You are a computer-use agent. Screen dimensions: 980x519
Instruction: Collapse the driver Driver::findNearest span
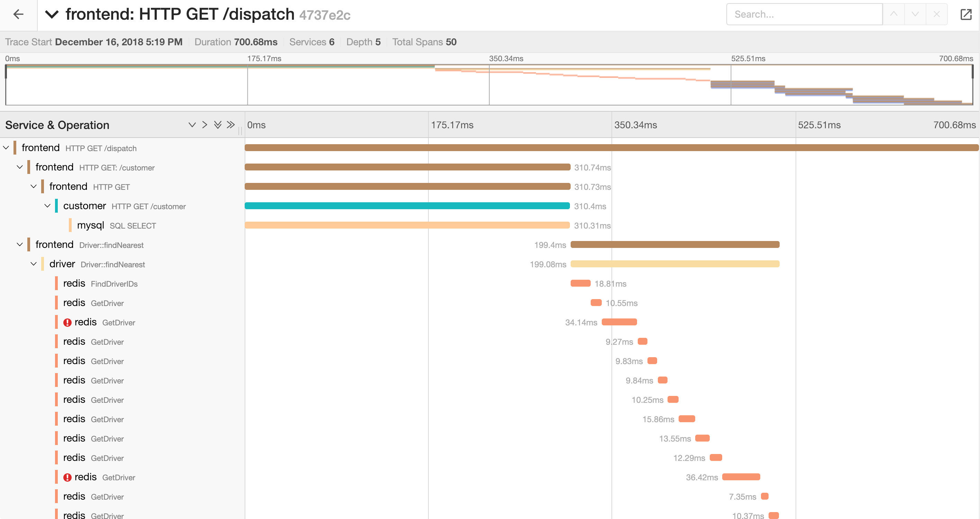point(34,264)
